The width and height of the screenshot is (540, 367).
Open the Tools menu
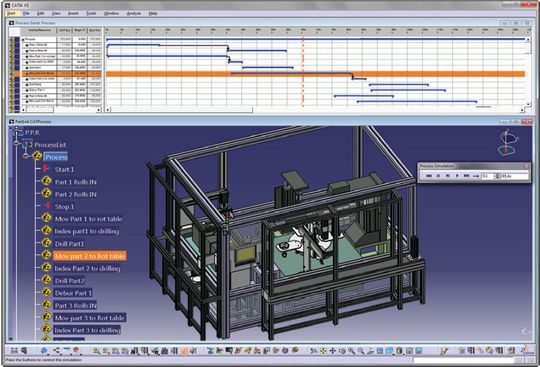point(91,13)
